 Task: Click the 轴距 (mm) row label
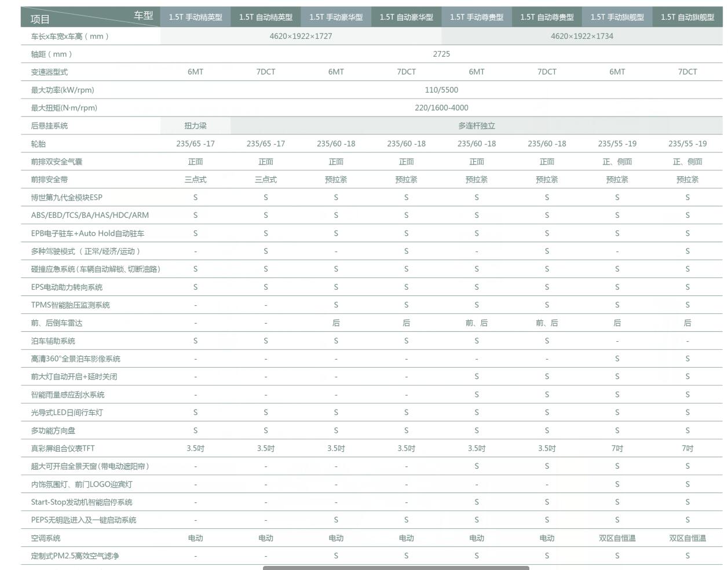52,54
